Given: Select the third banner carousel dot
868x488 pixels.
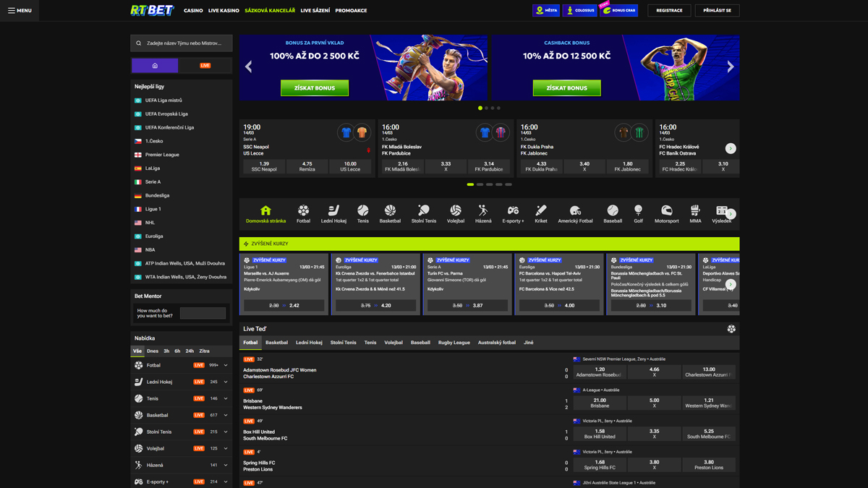Looking at the screenshot, I should (493, 108).
